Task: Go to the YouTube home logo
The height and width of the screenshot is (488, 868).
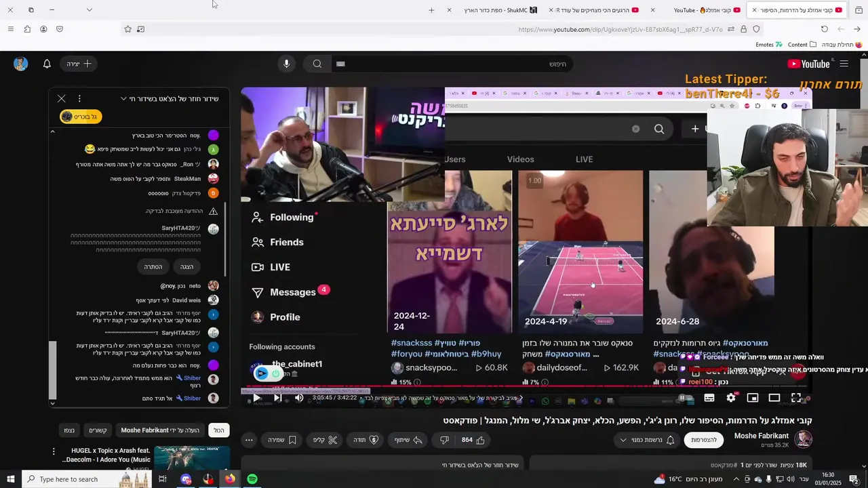Action: 808,64
